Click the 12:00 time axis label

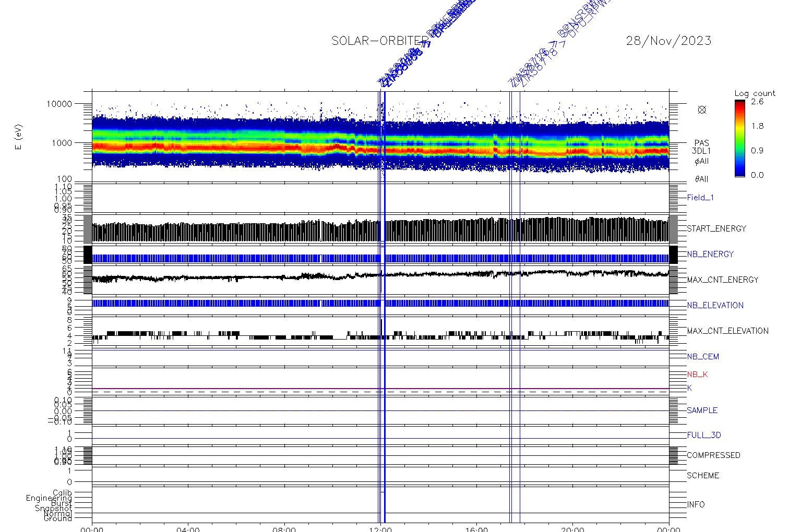[380, 529]
